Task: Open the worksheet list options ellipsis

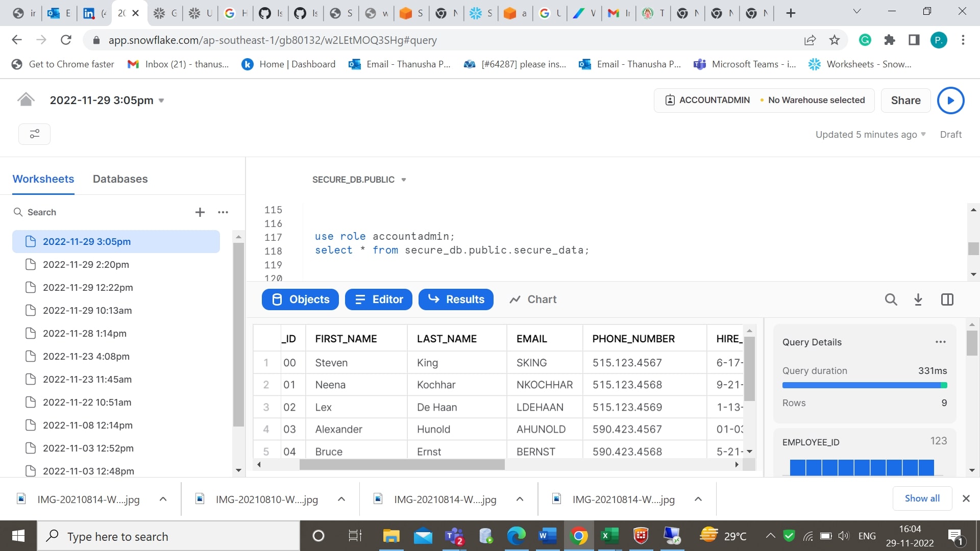Action: [x=223, y=212]
